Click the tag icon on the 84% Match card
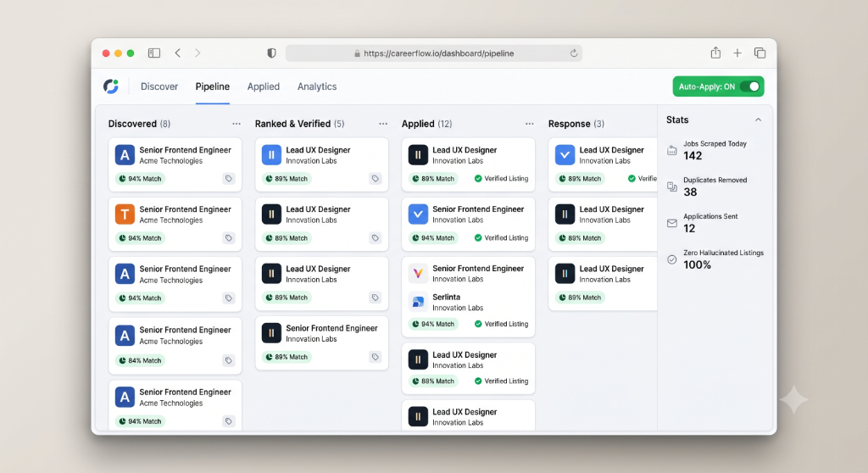 [x=229, y=360]
